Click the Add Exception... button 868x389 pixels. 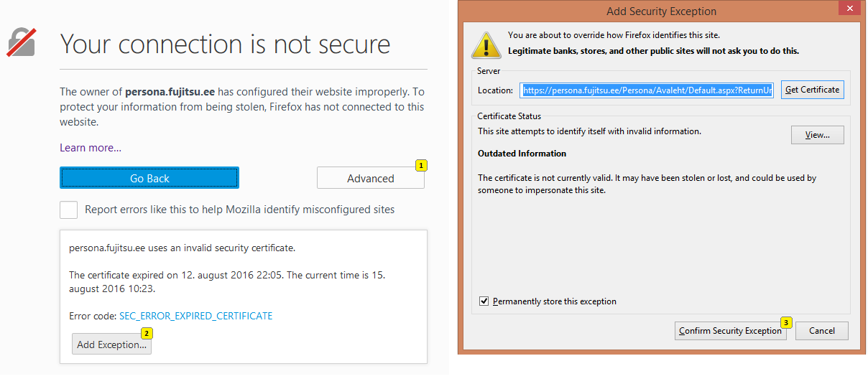point(111,345)
